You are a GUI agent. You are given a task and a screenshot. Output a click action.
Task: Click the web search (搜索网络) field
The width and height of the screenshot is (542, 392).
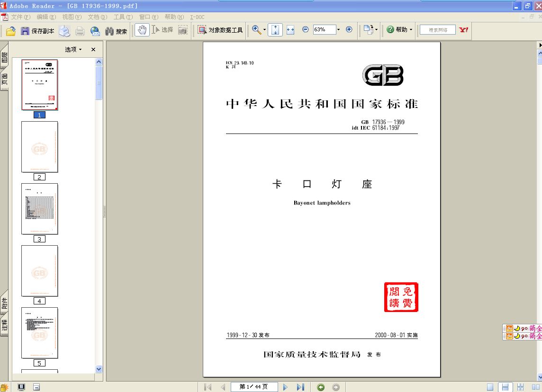pyautogui.click(x=438, y=30)
